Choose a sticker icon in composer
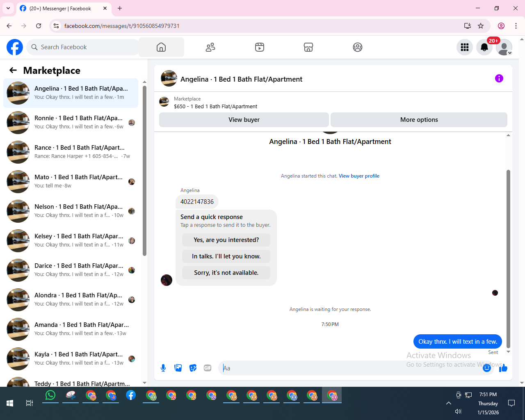Screen dimensions: 525x420 pos(193,368)
